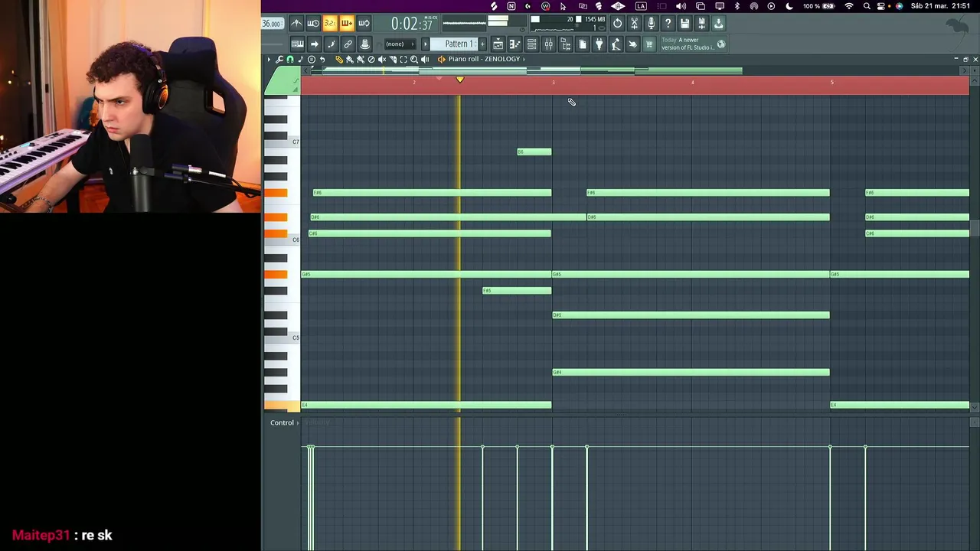This screenshot has width=980, height=551.
Task: Toggle loop recording button
Action: pyautogui.click(x=364, y=24)
